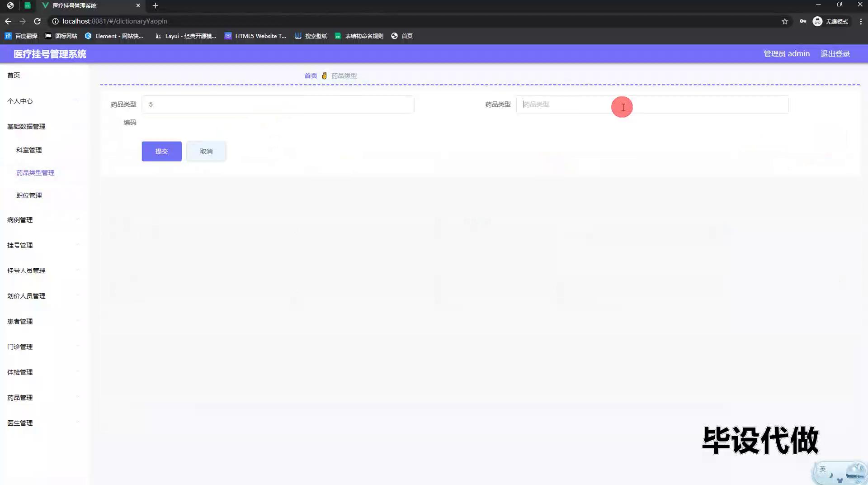The width and height of the screenshot is (868, 485).
Task: Open 百度翻译 bookmark
Action: click(x=21, y=36)
